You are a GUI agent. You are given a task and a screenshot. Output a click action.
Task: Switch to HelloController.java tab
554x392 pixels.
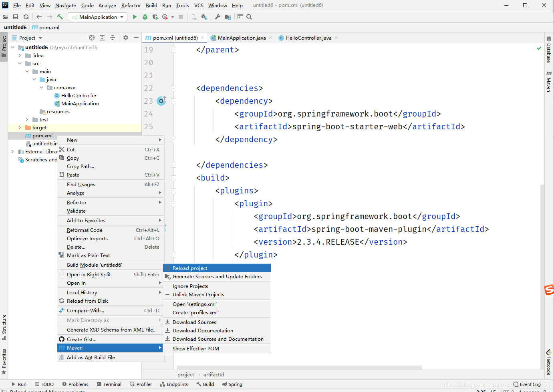click(x=308, y=38)
